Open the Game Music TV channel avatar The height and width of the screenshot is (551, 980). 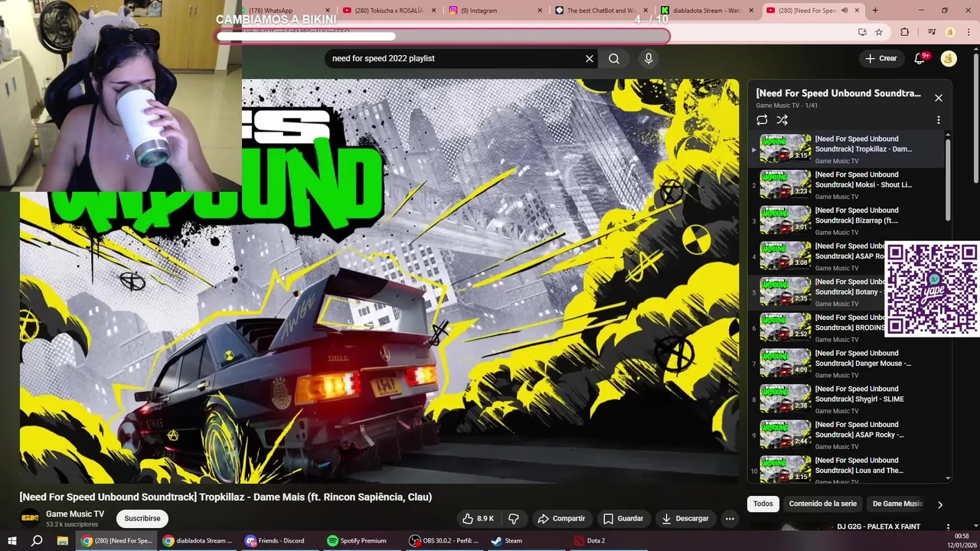[30, 518]
